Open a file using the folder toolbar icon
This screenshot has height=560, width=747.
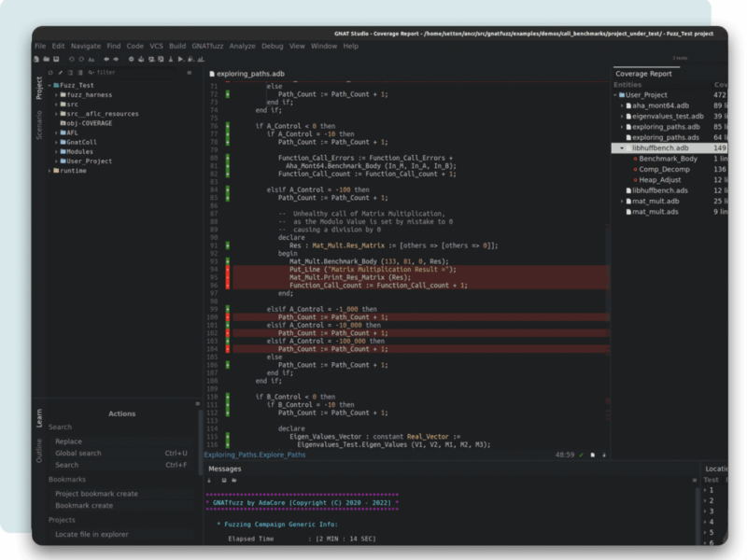46,59
